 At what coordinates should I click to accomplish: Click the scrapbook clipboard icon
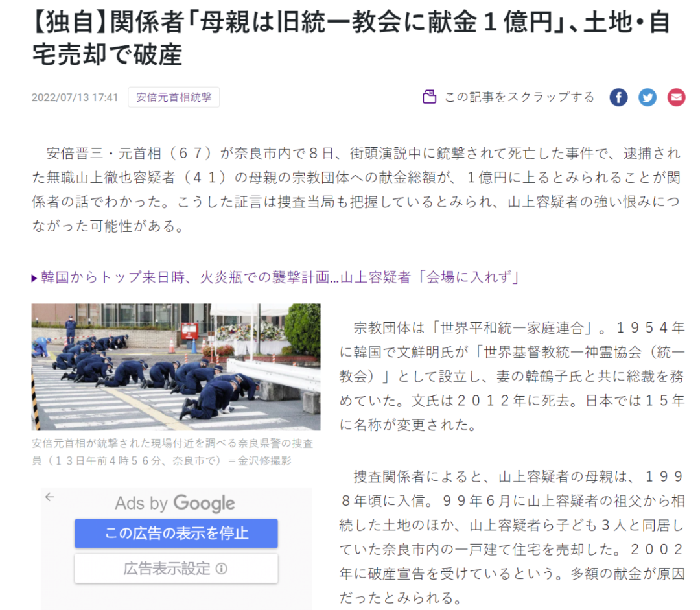click(x=430, y=96)
